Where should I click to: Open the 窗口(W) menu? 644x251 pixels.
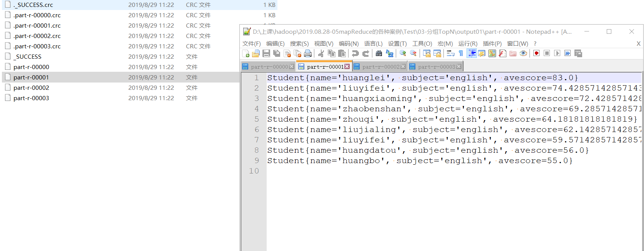click(x=518, y=43)
